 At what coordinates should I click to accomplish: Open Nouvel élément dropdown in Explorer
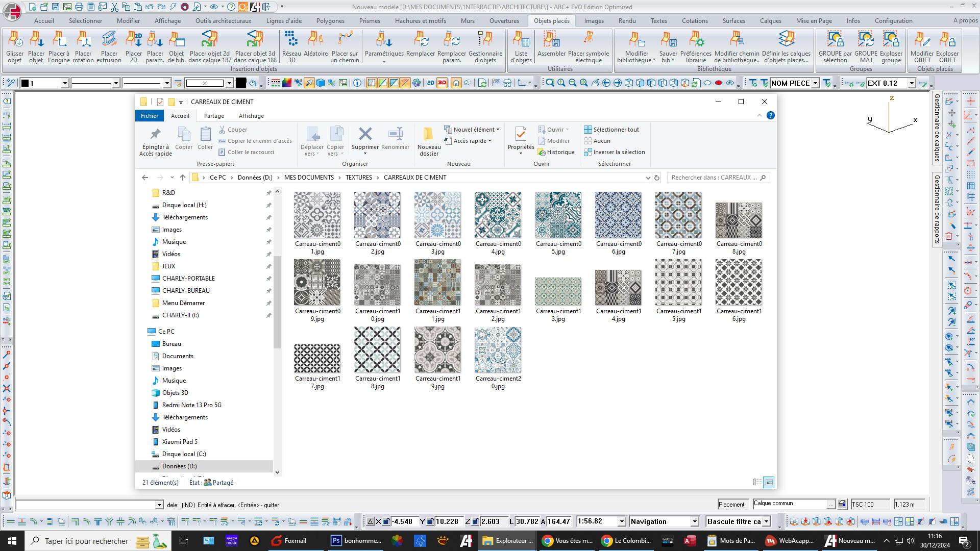[x=474, y=130]
